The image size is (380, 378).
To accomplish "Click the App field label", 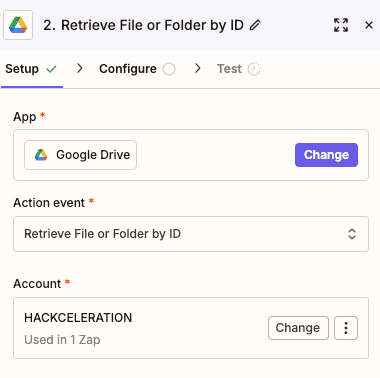I will click(25, 117).
